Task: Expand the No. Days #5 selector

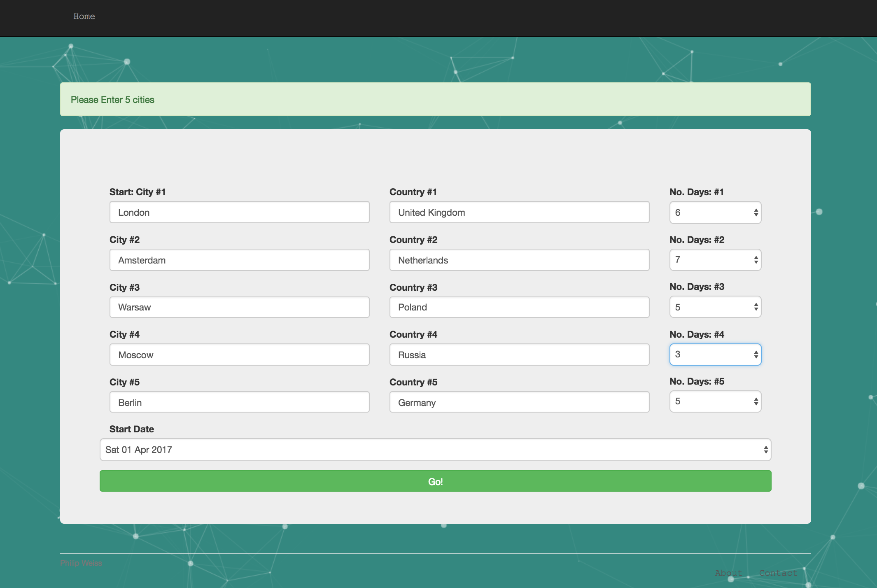Action: (715, 401)
